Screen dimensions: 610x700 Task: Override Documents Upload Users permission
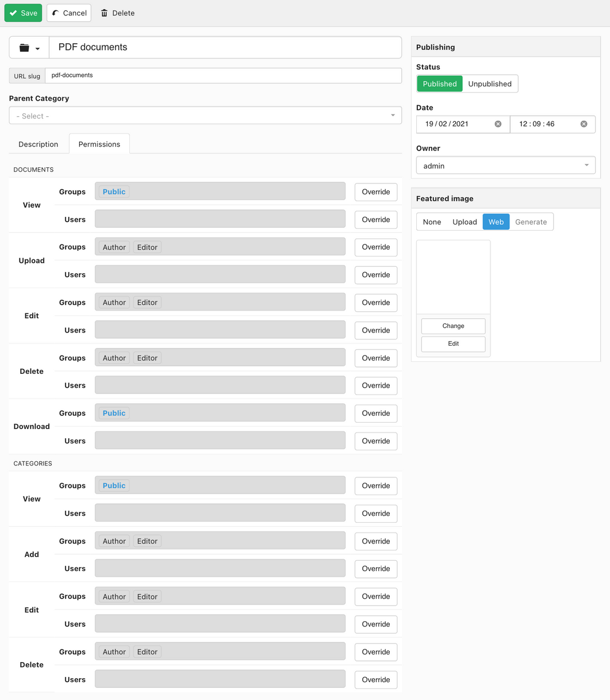pos(376,275)
